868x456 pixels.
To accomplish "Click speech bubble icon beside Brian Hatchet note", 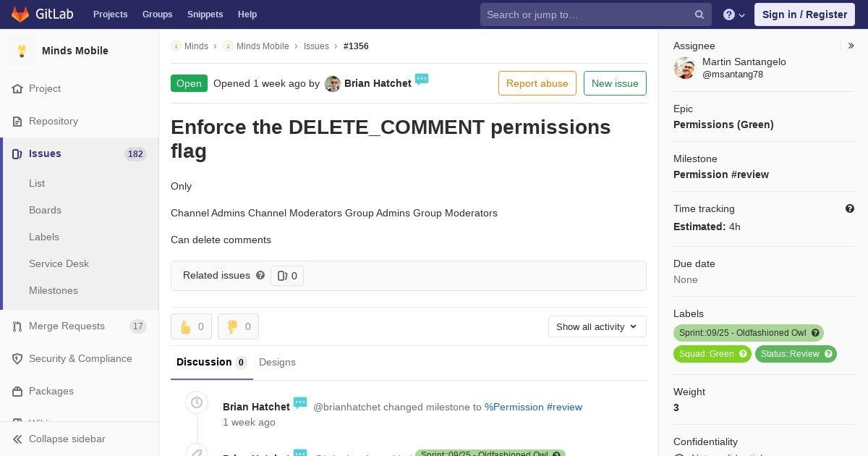I will [300, 402].
